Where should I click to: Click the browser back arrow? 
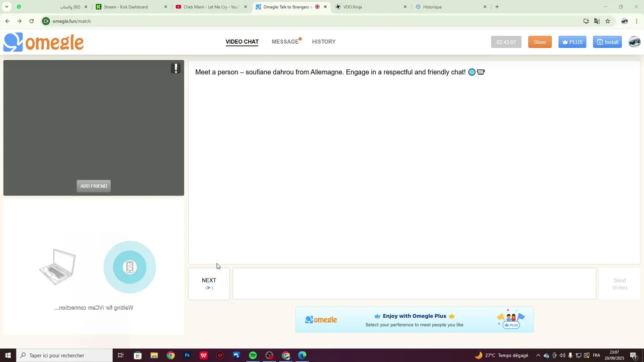[x=7, y=21]
